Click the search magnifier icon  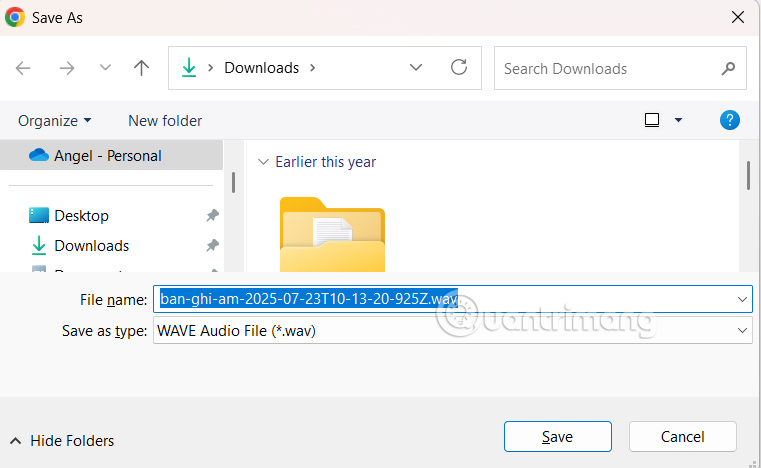coord(728,68)
